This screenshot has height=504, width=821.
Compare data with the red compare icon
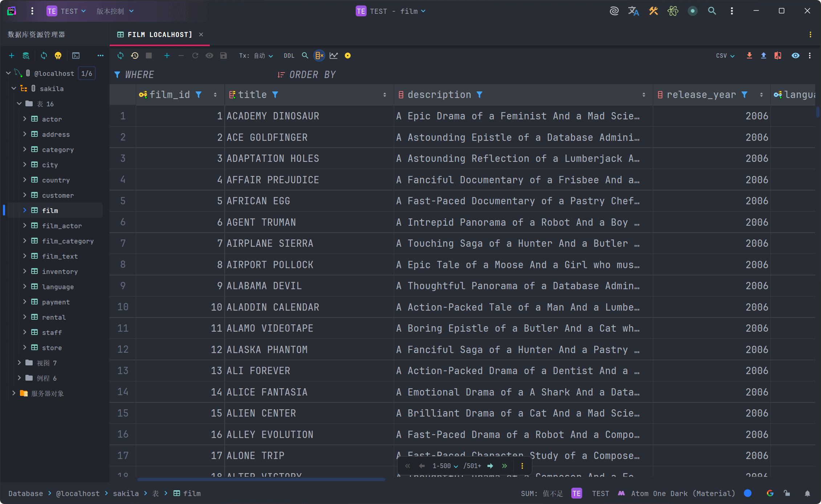(x=778, y=56)
